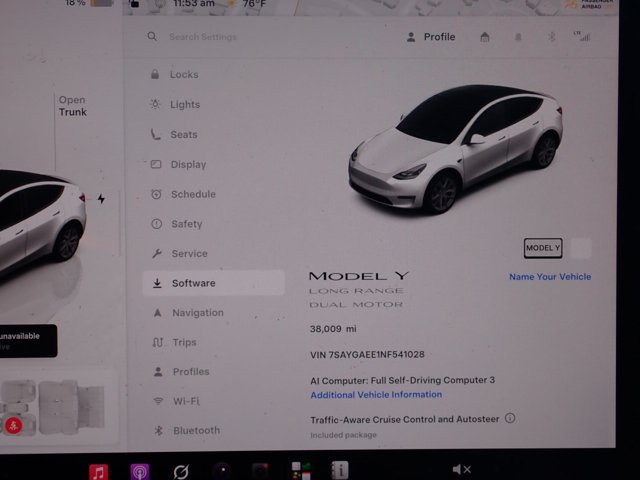Open the Profile selector
Viewport: 640px width, 480px height.
(431, 37)
